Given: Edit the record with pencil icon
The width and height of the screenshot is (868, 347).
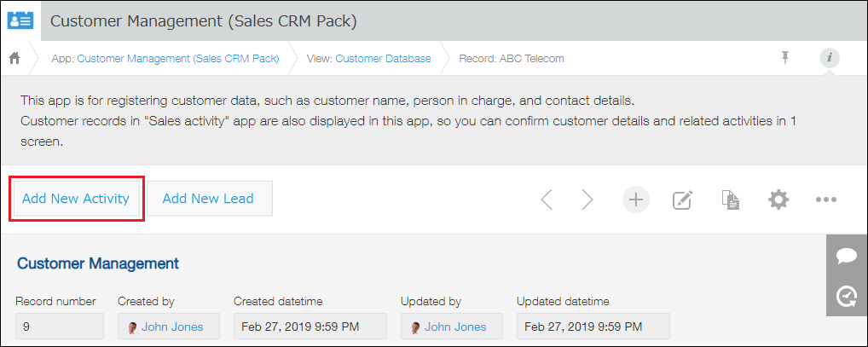Looking at the screenshot, I should [x=683, y=200].
